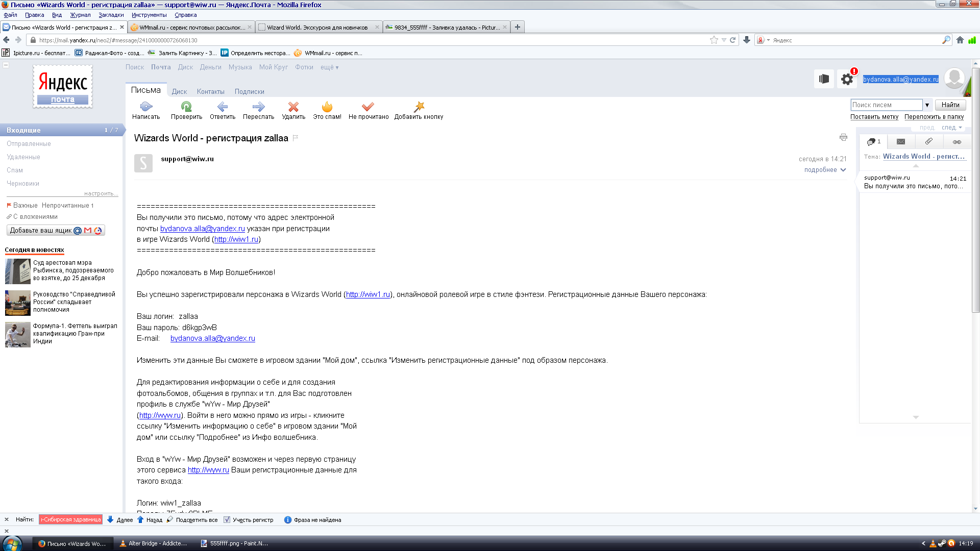The width and height of the screenshot is (980, 551).
Task: Reply to the message with Ответить
Action: click(223, 110)
